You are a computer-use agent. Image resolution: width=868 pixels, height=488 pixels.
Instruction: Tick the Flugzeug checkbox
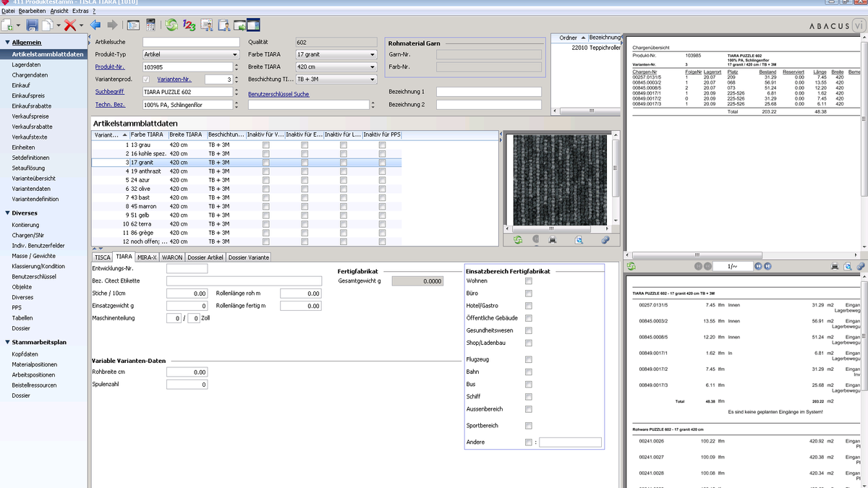click(x=529, y=359)
